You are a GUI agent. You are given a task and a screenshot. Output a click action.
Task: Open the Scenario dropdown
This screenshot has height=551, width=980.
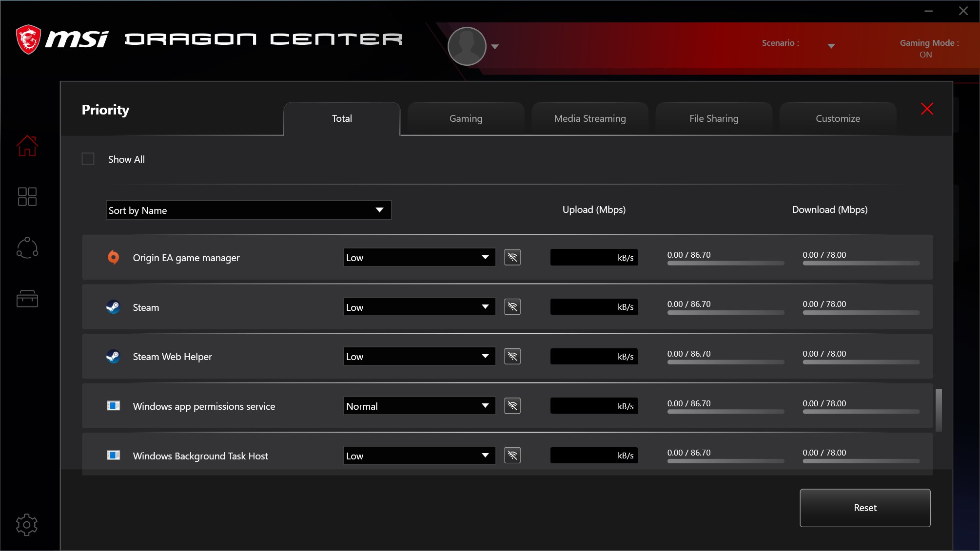point(831,46)
